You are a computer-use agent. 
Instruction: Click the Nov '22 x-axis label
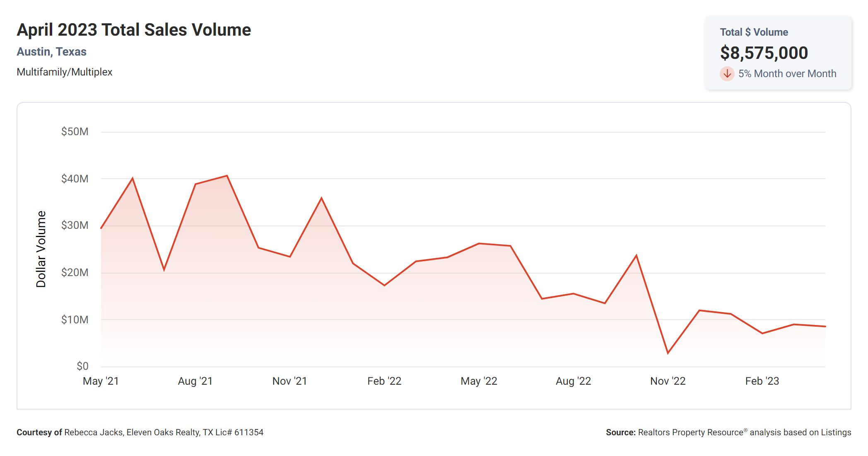[668, 381]
